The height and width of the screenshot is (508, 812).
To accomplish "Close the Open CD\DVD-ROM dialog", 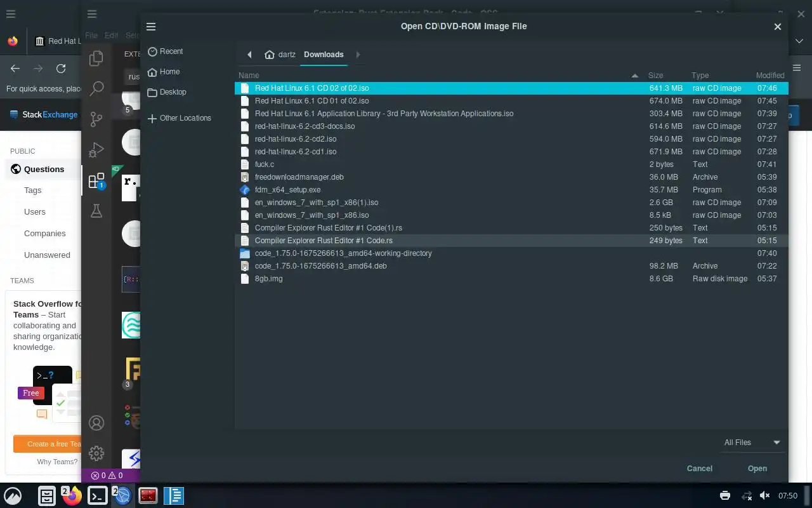I will click(x=777, y=27).
